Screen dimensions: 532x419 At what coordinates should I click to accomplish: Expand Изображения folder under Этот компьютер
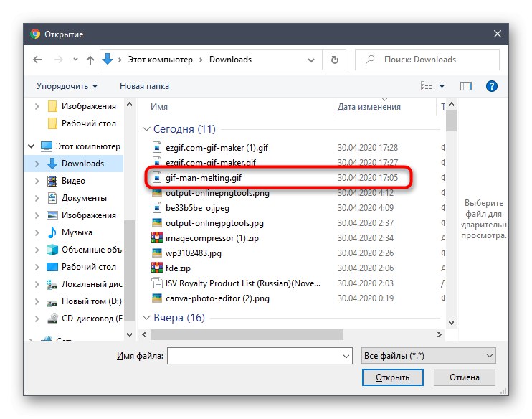tap(37, 215)
